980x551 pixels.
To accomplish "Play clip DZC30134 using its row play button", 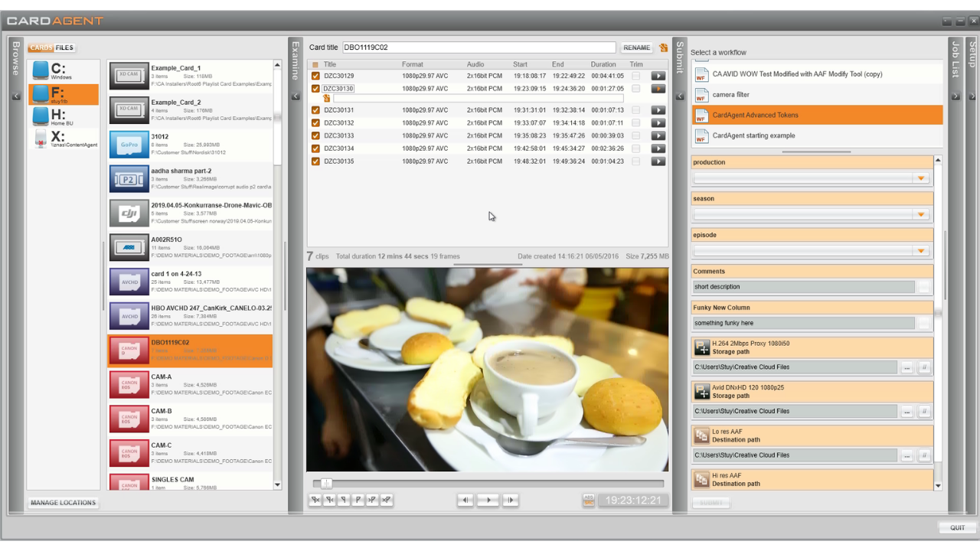I will coord(658,148).
